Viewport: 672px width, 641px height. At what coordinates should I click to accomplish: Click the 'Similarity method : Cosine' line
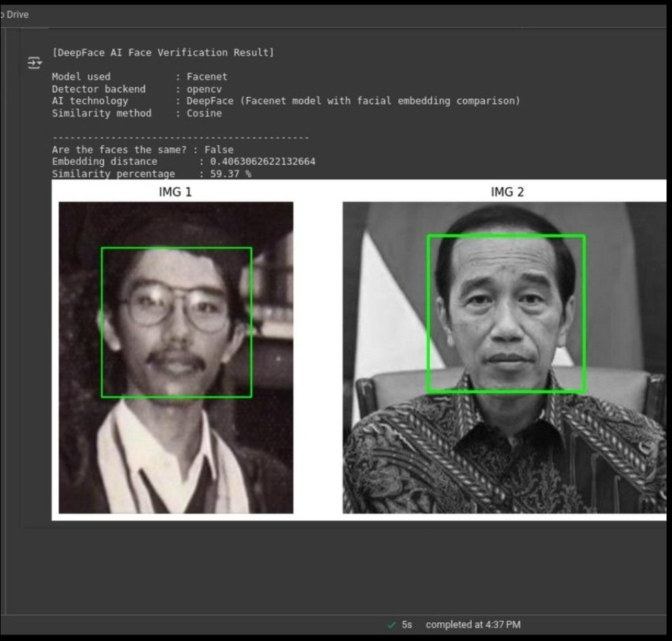(137, 114)
